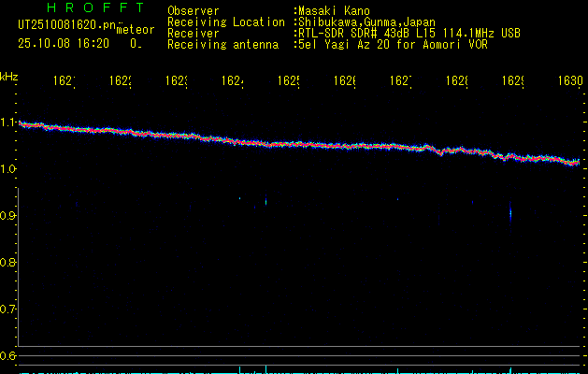Click the 1.0 kHz frequency axis tick
This screenshot has width=588, height=374.
[x=8, y=169]
